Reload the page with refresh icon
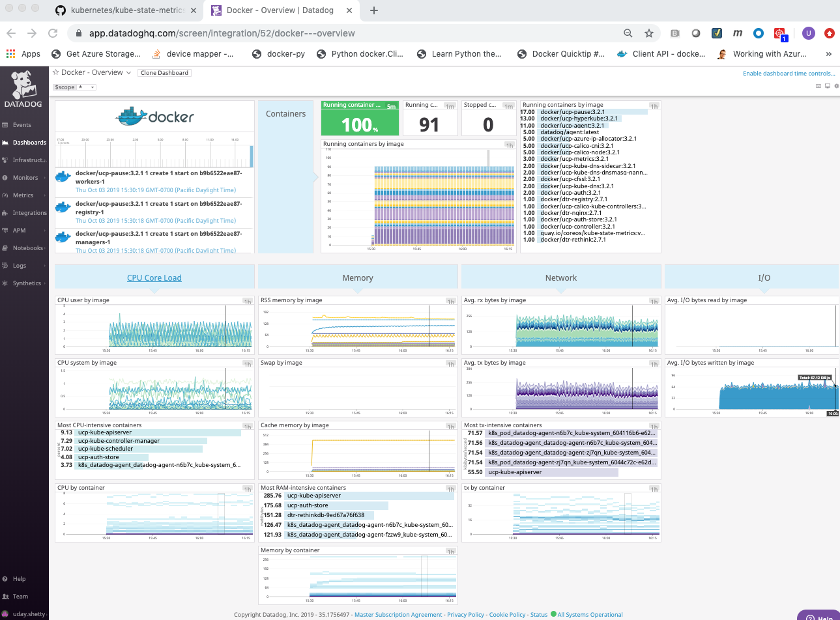 click(53, 33)
